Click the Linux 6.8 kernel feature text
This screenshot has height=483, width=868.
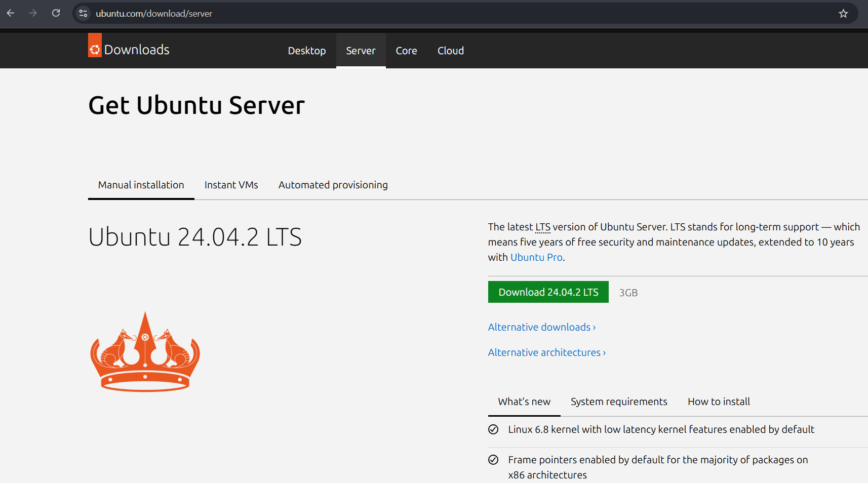click(x=661, y=429)
